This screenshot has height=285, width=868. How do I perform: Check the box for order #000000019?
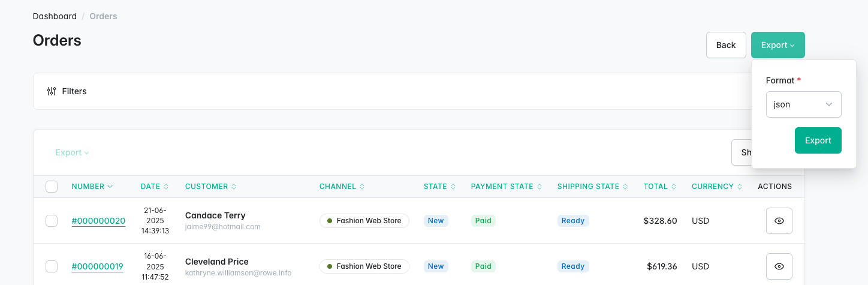point(52,266)
